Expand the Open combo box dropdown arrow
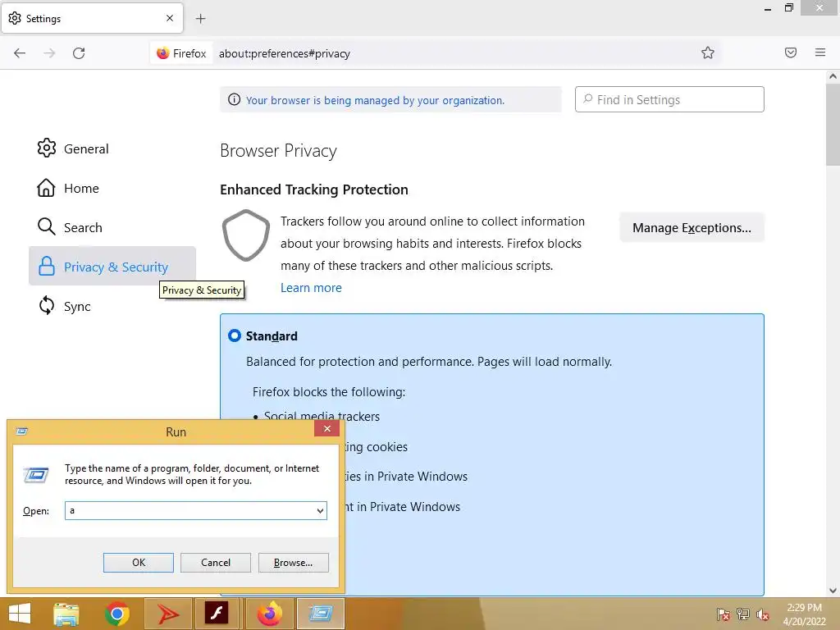 320,510
